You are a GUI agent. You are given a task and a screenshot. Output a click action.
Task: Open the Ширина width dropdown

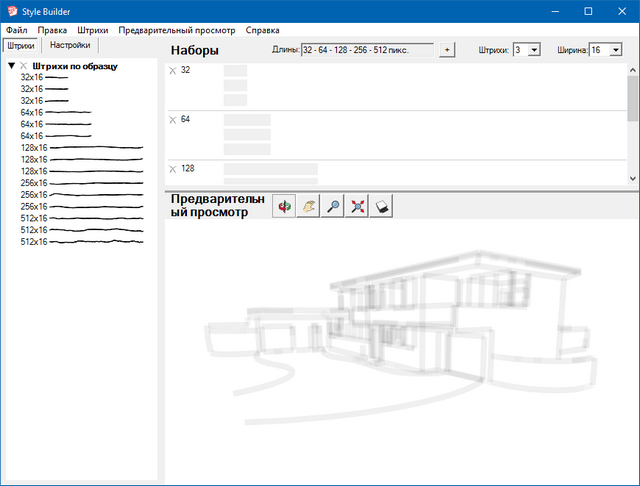coord(616,50)
